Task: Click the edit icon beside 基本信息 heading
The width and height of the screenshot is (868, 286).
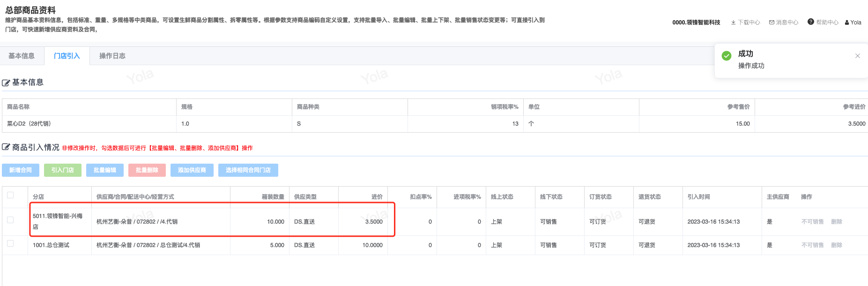Action: pyautogui.click(x=6, y=83)
